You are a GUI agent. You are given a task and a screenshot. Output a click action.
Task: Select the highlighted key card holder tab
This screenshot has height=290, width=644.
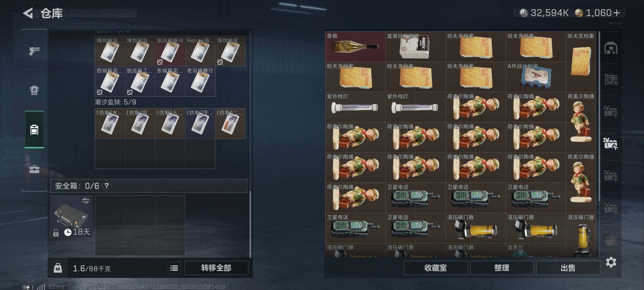click(x=34, y=129)
